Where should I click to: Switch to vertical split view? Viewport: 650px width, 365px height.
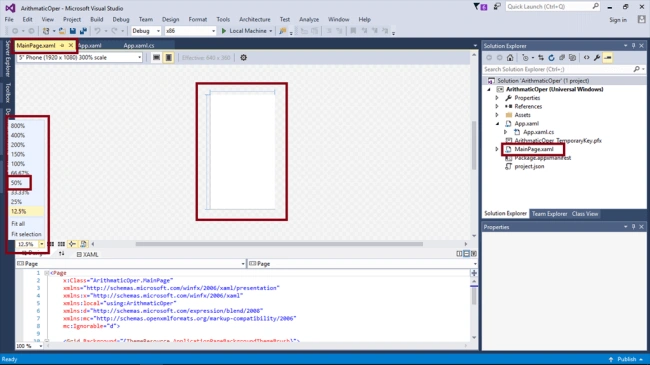459,253
